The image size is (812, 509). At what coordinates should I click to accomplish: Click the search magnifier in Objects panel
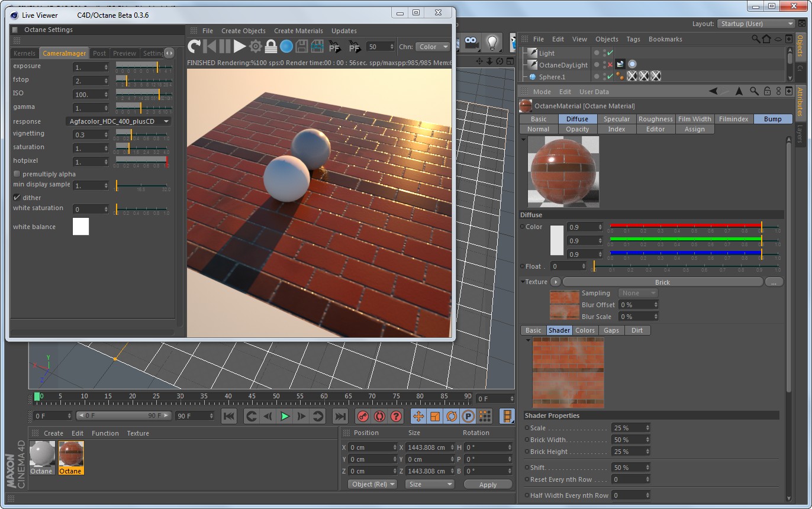coord(756,39)
